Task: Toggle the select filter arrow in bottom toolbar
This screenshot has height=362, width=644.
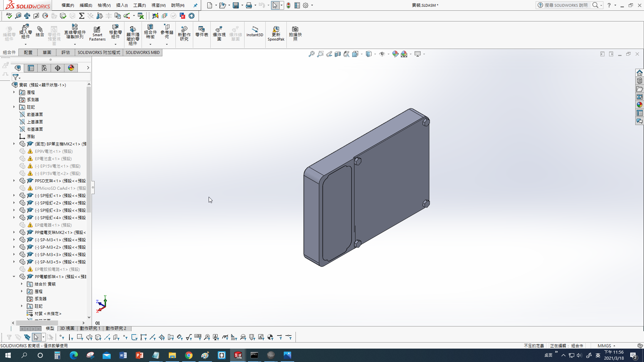Action: (x=36, y=337)
